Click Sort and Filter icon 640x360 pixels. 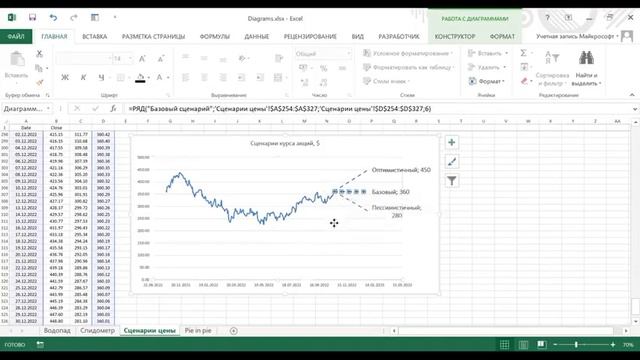click(x=552, y=59)
